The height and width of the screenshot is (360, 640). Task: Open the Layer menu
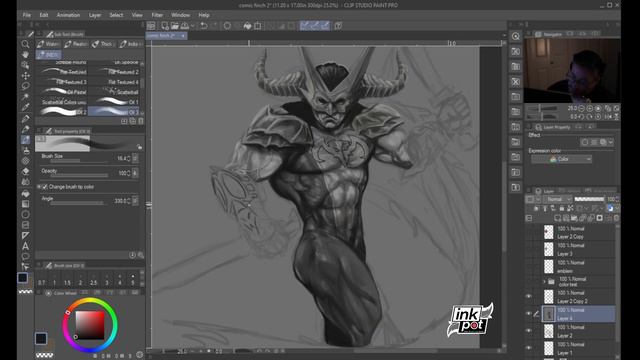[95, 15]
